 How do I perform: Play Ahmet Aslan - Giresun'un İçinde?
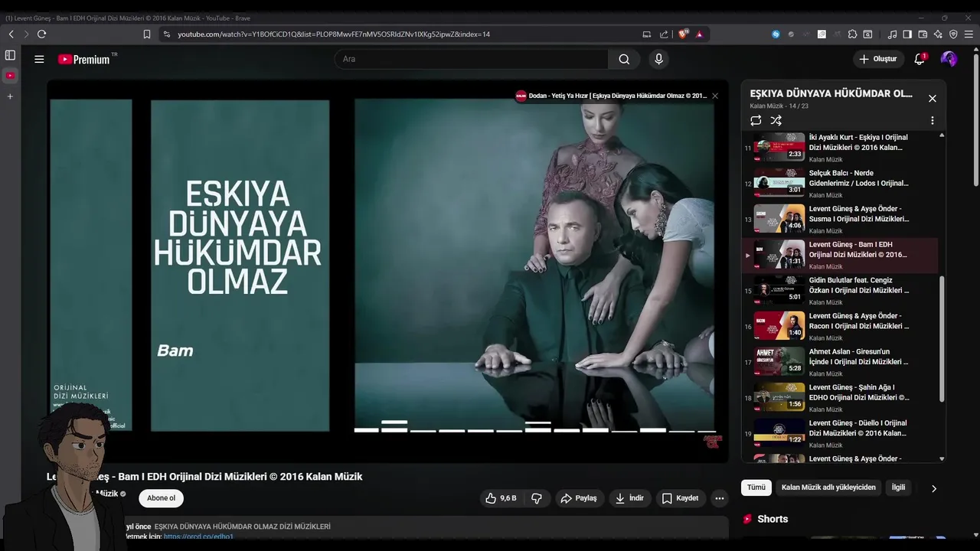840,362
